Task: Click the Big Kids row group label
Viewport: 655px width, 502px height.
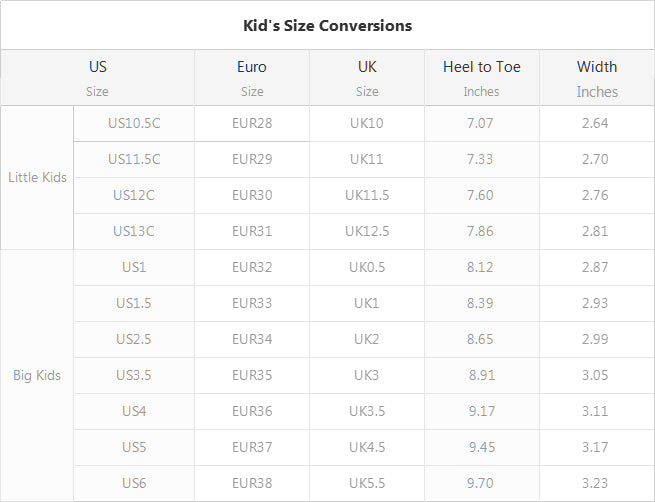Action: 37,375
